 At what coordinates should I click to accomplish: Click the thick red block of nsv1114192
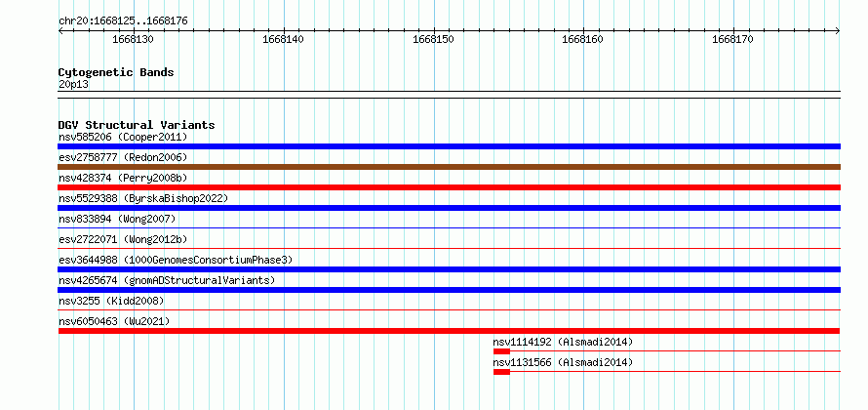click(501, 351)
